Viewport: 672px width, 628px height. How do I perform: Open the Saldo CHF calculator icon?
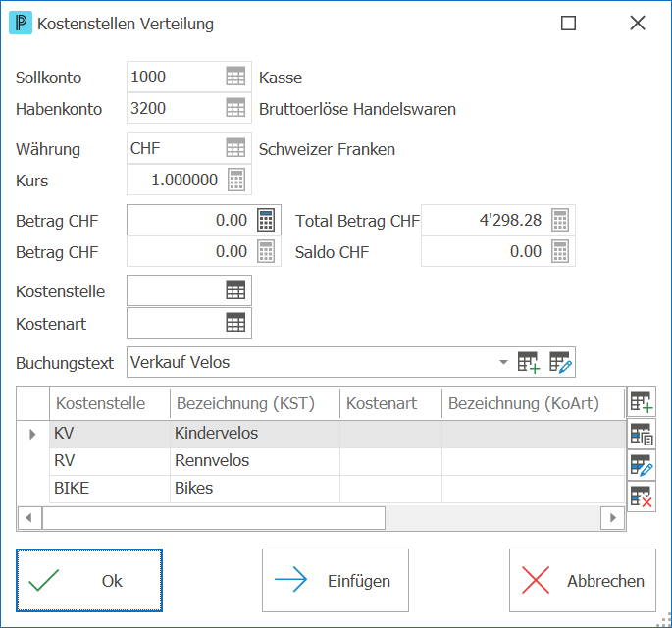coord(560,251)
